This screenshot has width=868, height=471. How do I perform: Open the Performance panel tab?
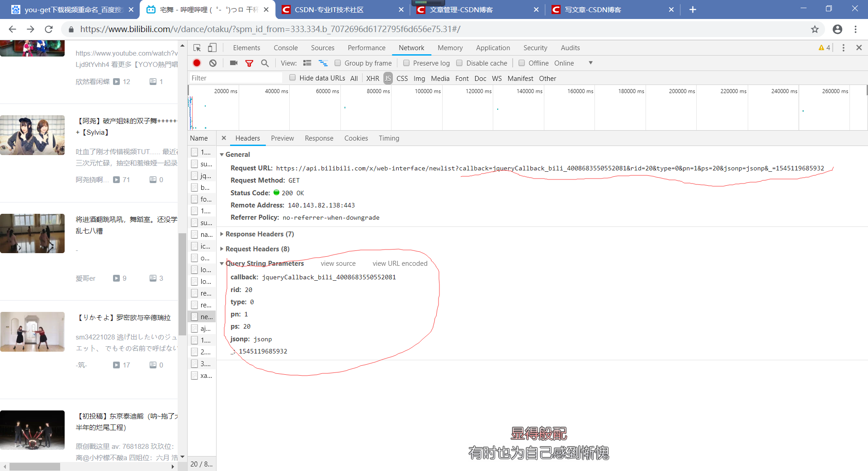click(367, 48)
